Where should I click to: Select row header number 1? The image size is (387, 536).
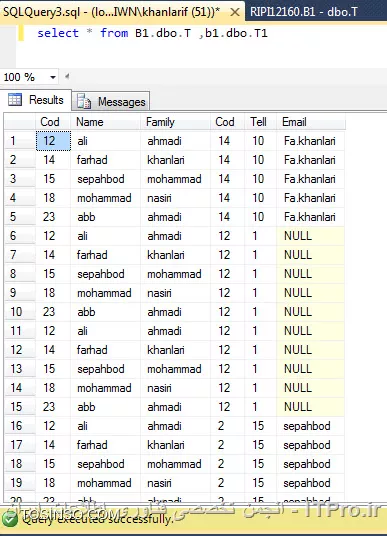pyautogui.click(x=19, y=141)
